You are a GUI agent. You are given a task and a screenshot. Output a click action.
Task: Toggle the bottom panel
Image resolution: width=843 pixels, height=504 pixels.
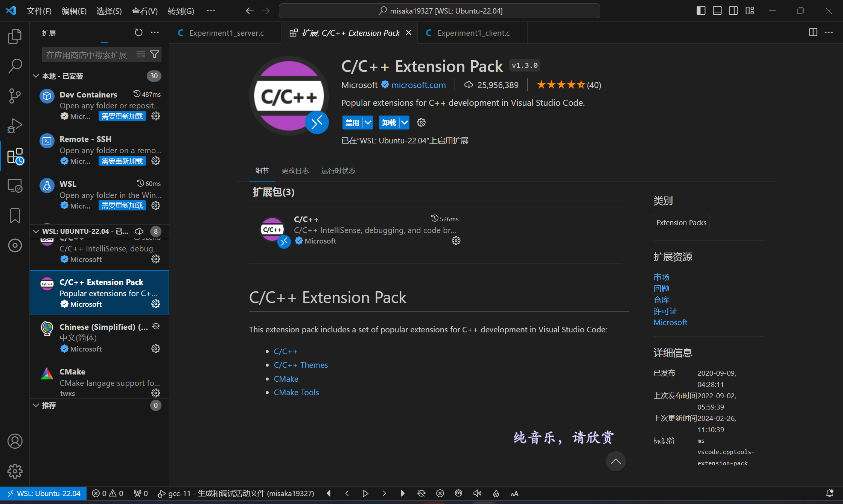[717, 11]
